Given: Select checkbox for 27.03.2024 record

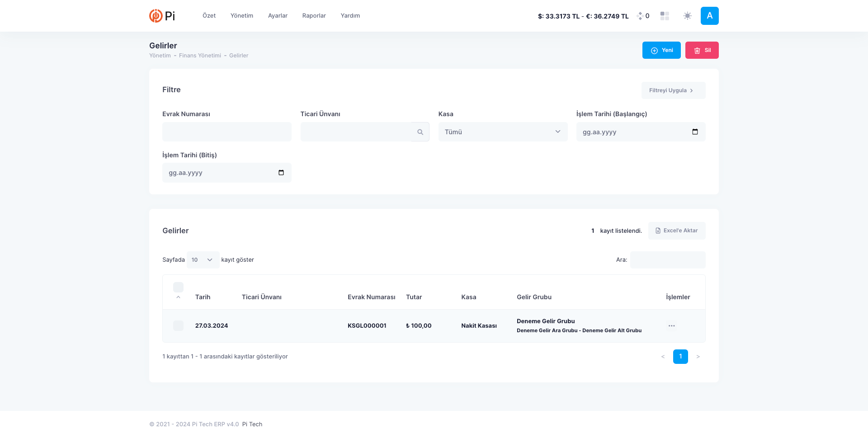Looking at the screenshot, I should [x=178, y=326].
